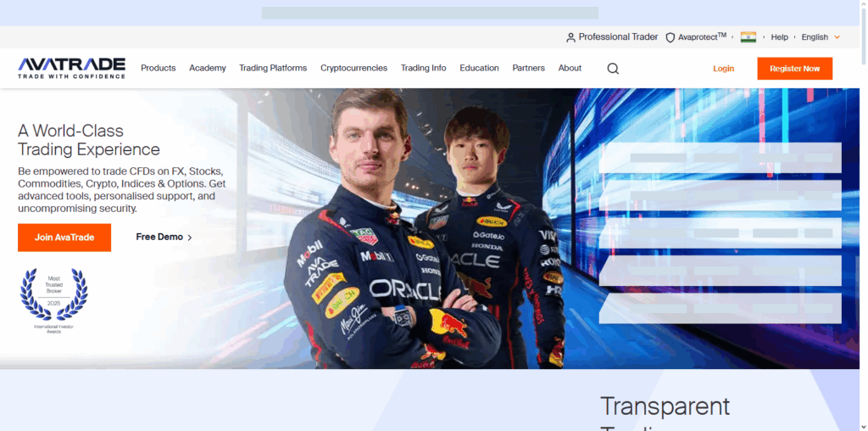
Task: Click the AvaTrade logo
Action: coord(72,68)
